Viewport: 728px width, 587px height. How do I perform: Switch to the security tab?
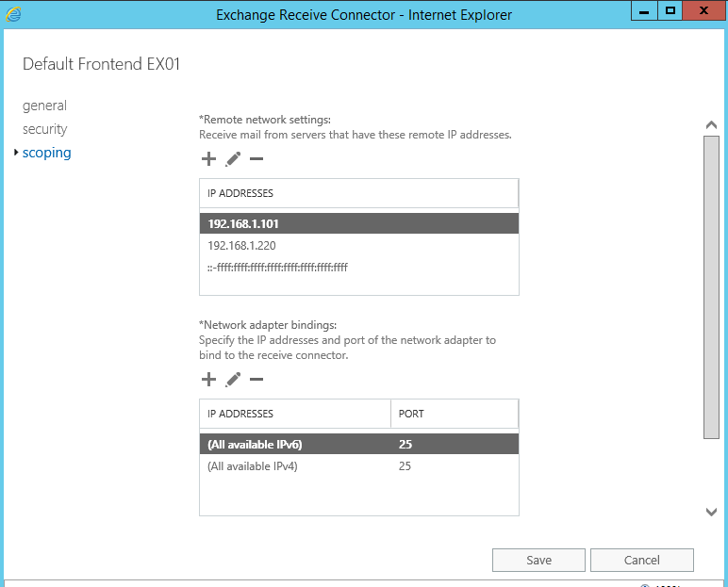coord(45,129)
